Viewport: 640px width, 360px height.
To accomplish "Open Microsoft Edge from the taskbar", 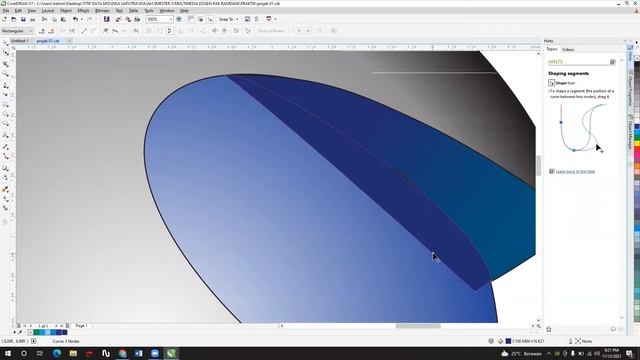I will click(x=57, y=353).
